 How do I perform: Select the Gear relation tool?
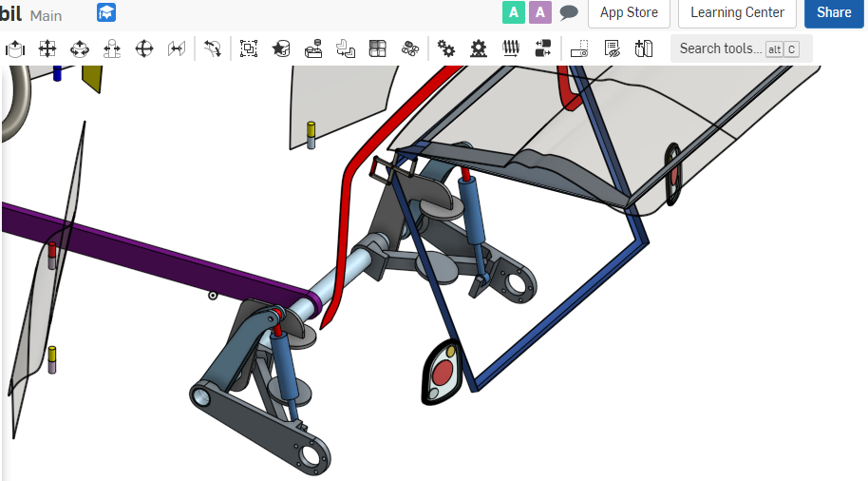point(445,48)
